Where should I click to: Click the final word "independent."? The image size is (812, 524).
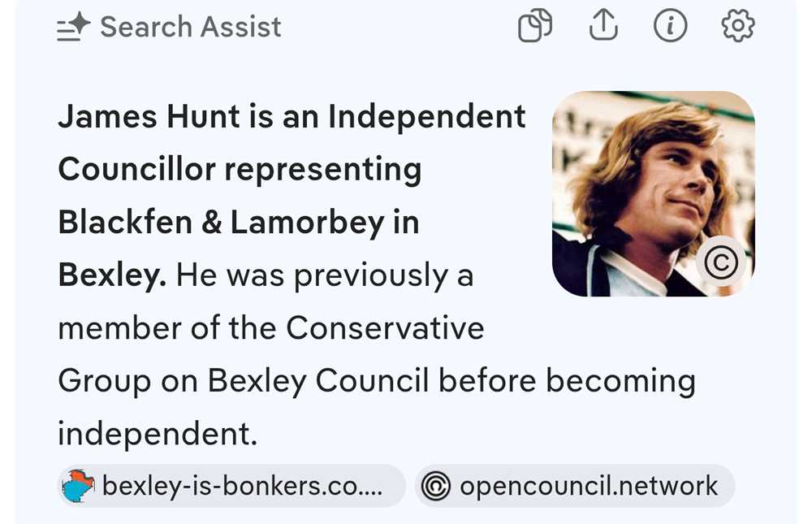tap(157, 434)
